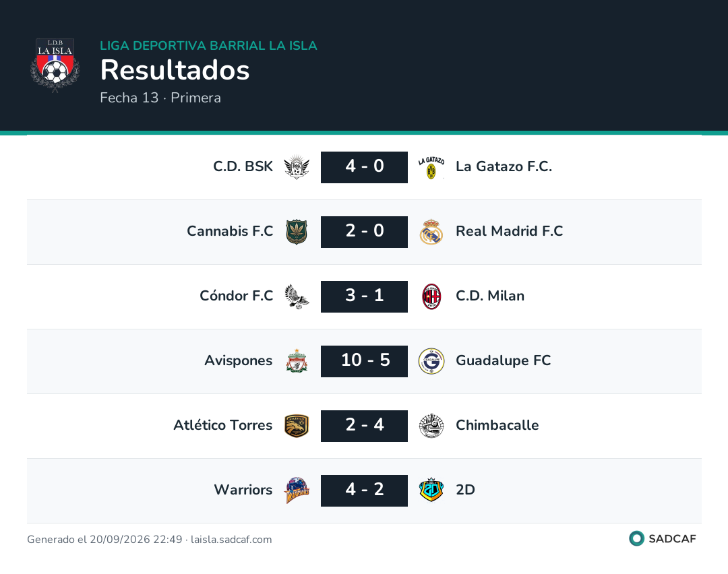Click the C.D. BSK team logo

click(x=297, y=167)
